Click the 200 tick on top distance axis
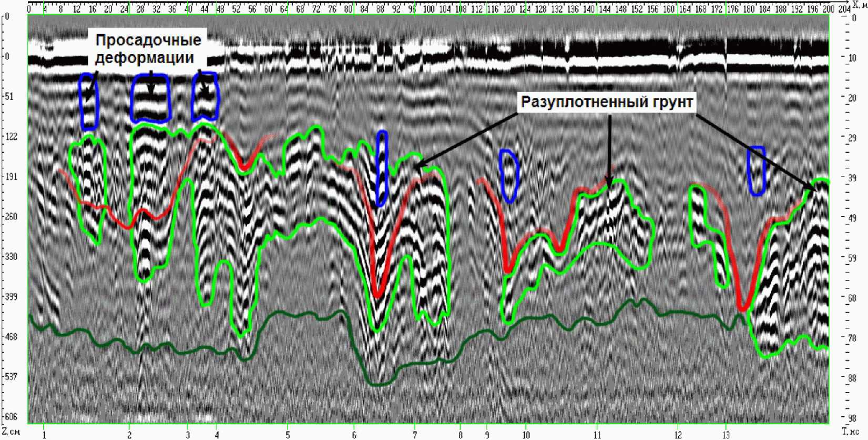This screenshot has width=868, height=440. [828, 9]
